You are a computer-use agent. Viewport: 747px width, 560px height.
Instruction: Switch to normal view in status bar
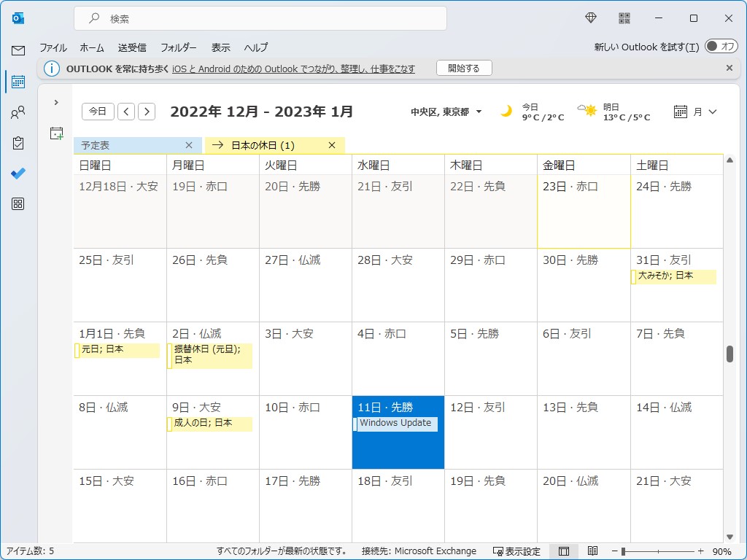564,551
